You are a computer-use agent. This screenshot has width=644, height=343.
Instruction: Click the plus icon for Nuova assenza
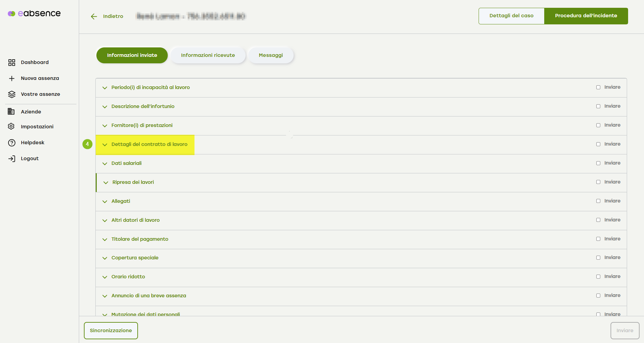[12, 78]
